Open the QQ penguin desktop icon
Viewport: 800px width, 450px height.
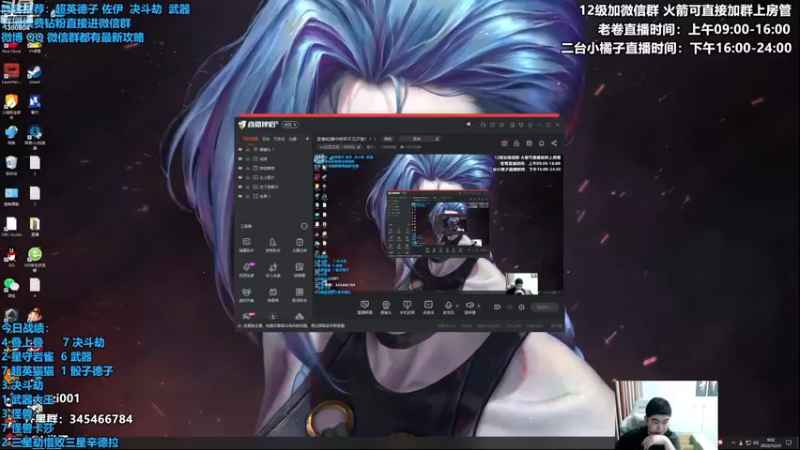click(11, 258)
